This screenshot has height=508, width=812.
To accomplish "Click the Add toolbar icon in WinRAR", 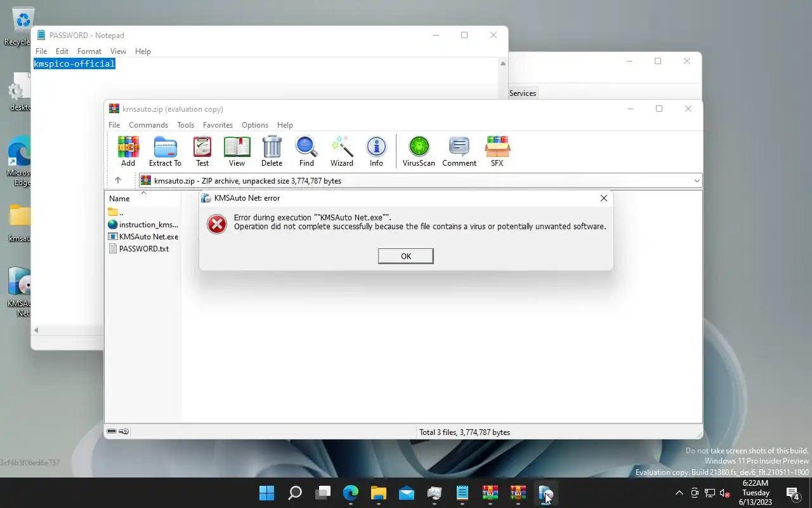I will pos(128,152).
